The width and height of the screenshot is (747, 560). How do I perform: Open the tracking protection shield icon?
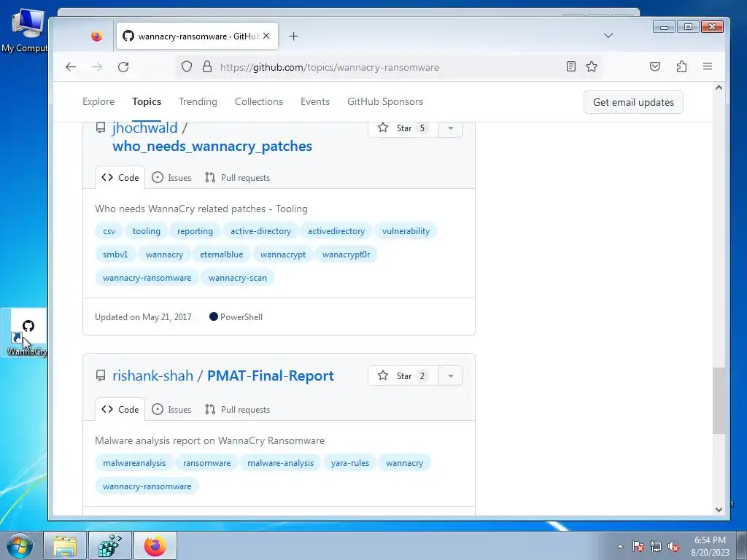187,66
